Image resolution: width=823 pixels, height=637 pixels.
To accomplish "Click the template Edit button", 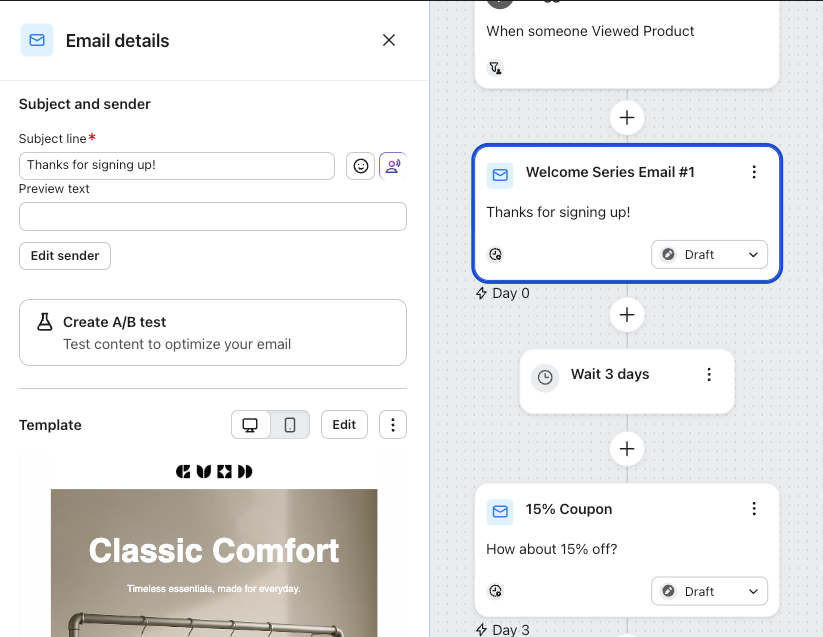I will tap(344, 424).
